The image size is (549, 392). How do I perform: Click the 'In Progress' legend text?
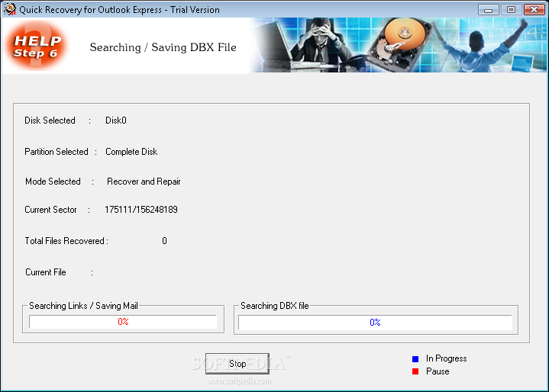click(x=447, y=358)
